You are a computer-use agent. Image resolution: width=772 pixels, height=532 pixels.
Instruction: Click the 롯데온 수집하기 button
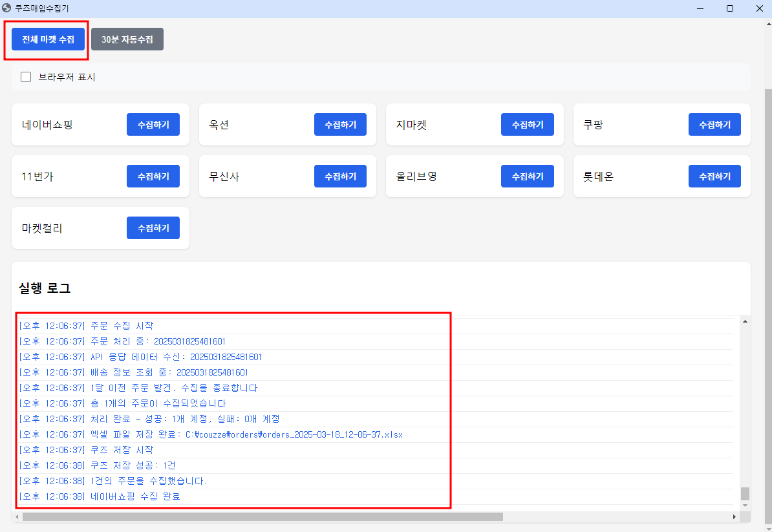[x=714, y=176]
